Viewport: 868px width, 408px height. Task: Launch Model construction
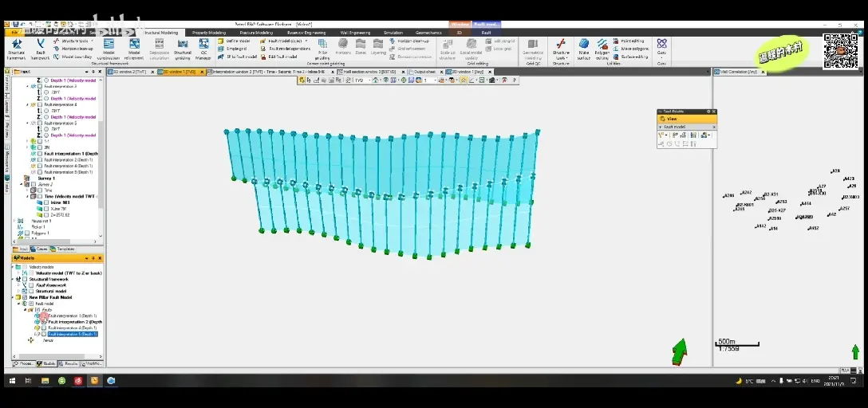(x=108, y=49)
